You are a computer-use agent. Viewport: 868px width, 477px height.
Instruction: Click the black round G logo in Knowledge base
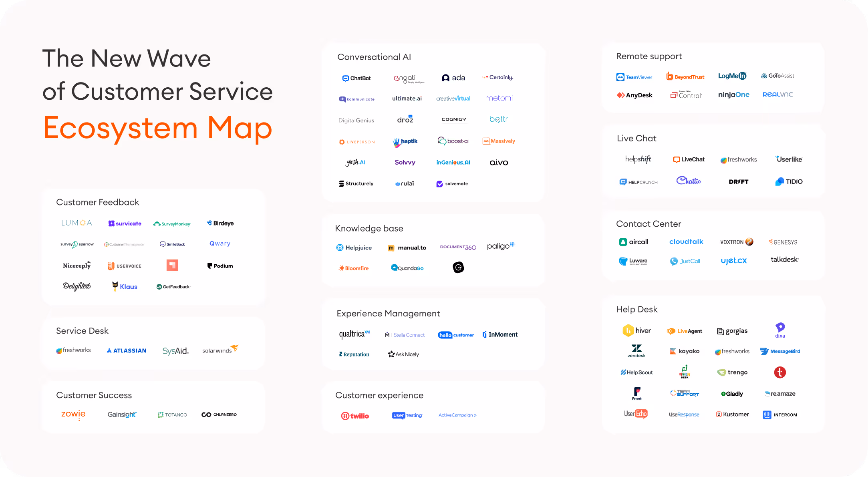tap(458, 267)
